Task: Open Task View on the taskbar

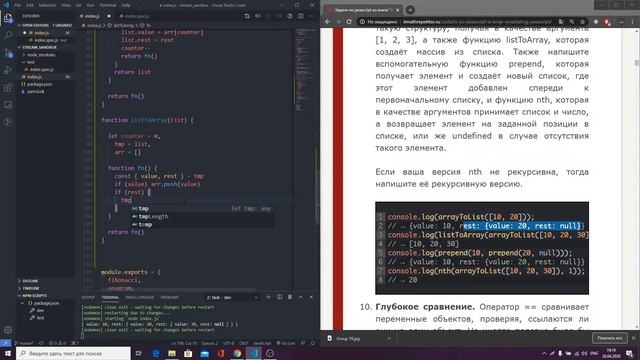Action: coord(139,353)
